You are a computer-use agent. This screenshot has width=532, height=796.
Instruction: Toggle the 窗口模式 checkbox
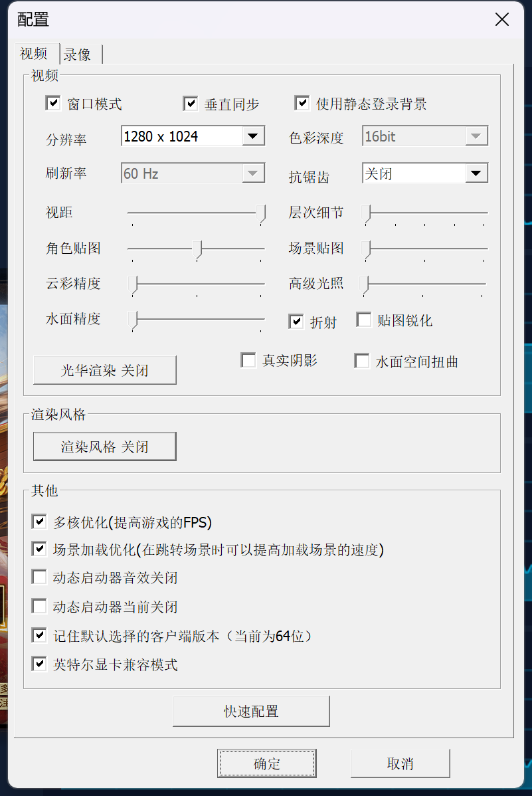(52, 104)
